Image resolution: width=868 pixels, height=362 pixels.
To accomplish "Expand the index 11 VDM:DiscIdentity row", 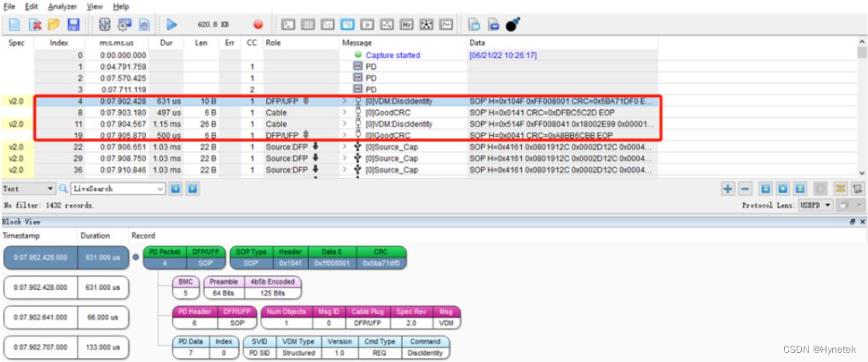I will coord(345,123).
